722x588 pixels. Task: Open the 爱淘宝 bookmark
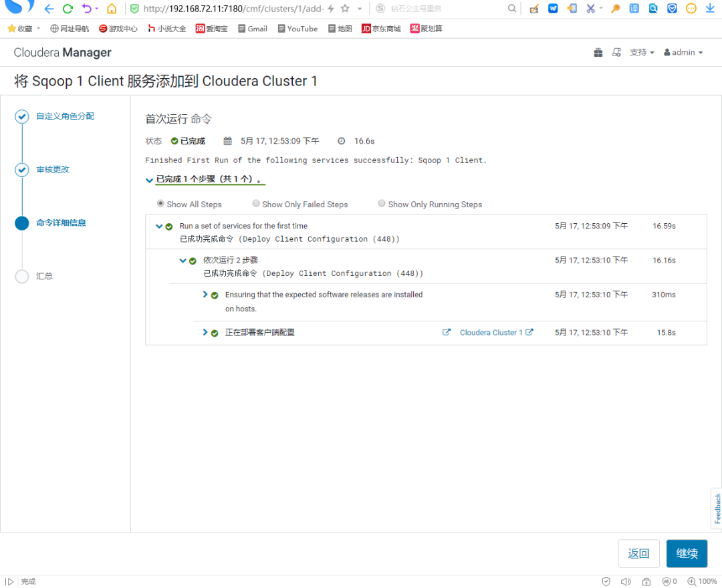click(x=212, y=29)
